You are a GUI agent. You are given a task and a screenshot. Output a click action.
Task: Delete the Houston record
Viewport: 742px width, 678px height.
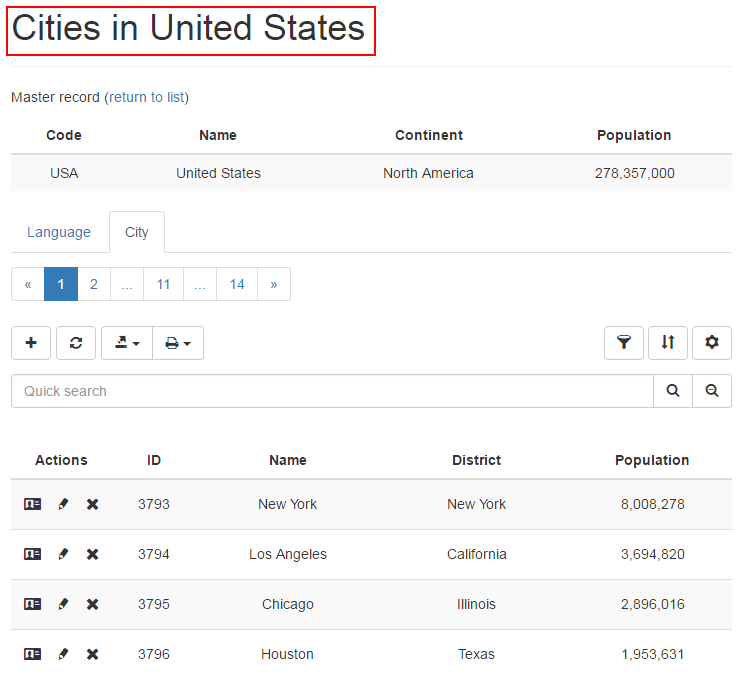pos(92,654)
